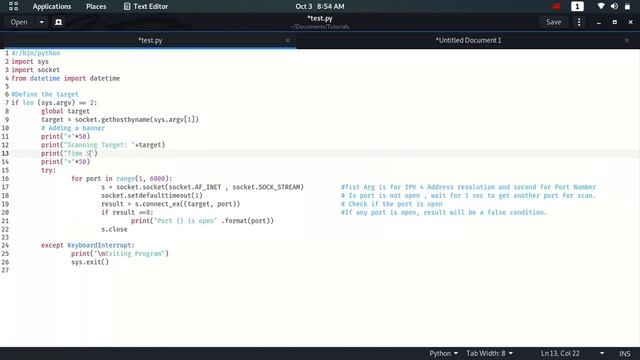Save the test.py document

click(x=553, y=22)
